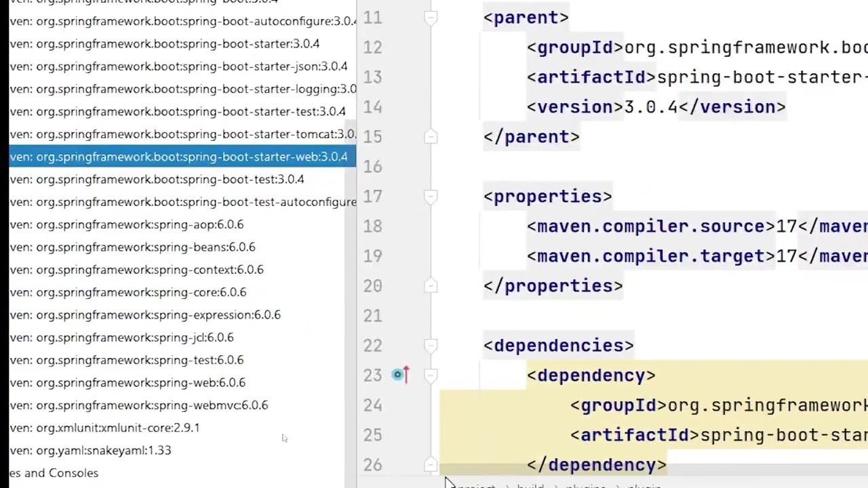Screen dimensions: 868x488
Task: Click the opening dependencies tag
Action: (559, 346)
